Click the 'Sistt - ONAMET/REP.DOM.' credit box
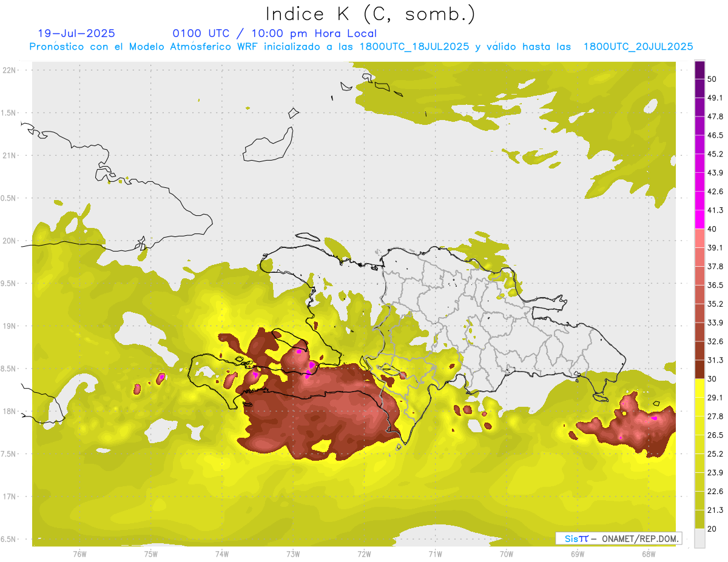Image resolution: width=728 pixels, height=562 pixels. (x=619, y=538)
